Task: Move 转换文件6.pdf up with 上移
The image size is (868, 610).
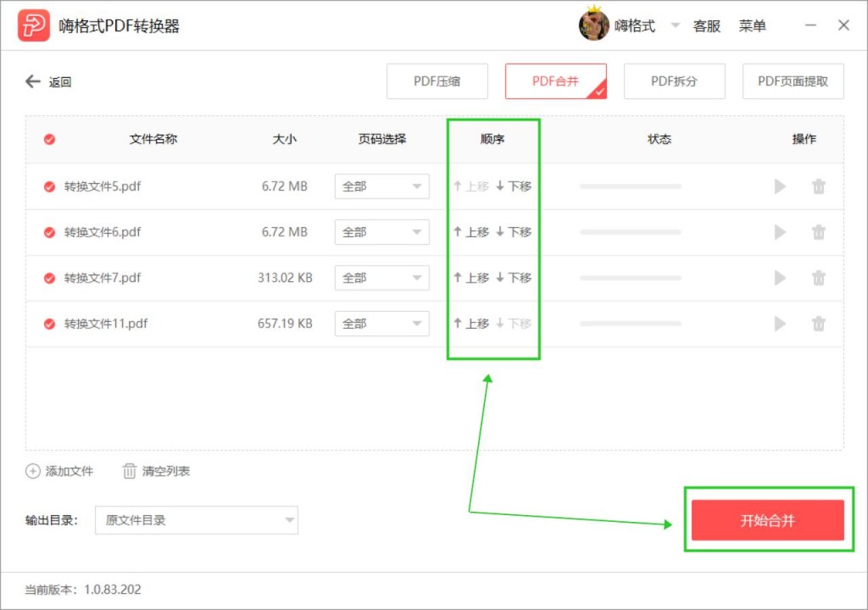Action: [471, 232]
